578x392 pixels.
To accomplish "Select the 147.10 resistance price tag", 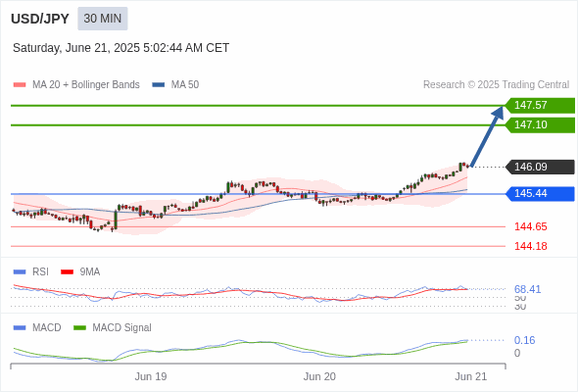I will click(x=540, y=124).
